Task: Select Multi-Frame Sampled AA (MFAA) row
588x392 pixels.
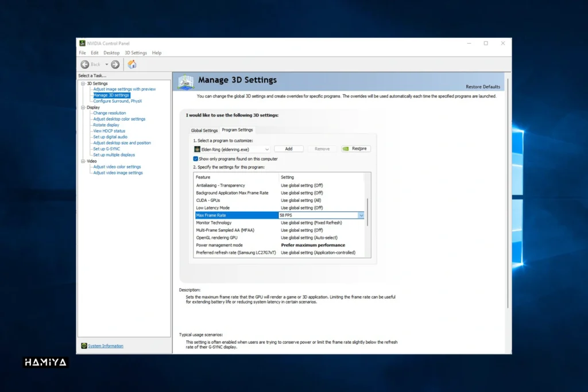Action: tap(280, 230)
